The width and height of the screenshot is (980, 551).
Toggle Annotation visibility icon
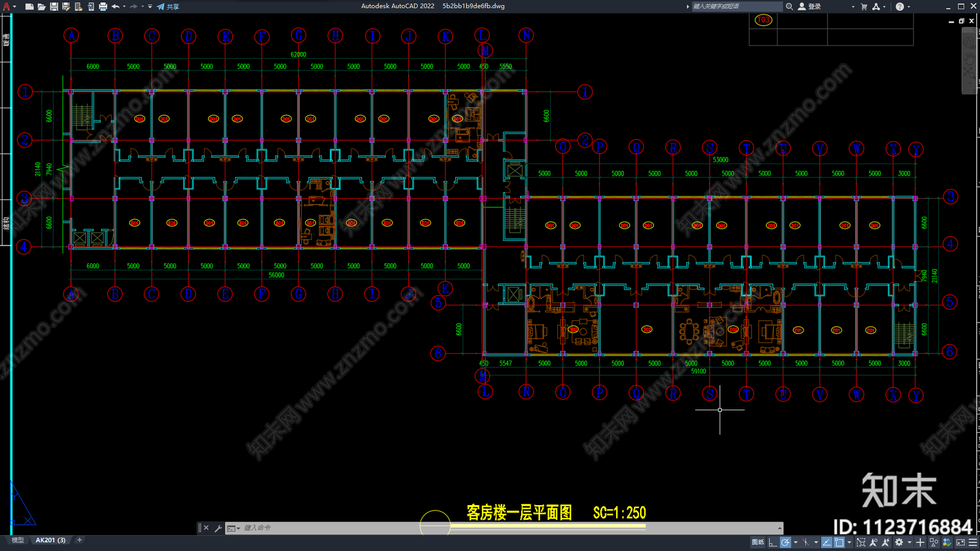pos(873,542)
